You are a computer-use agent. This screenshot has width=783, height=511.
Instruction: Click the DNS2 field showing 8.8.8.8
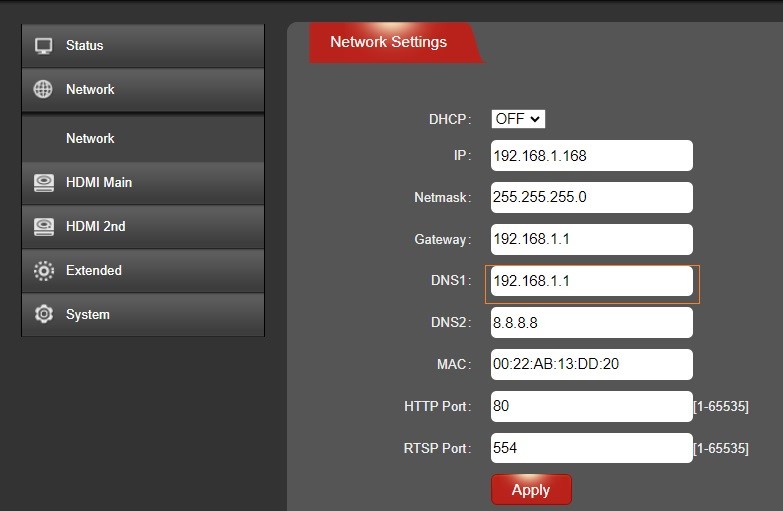point(591,323)
